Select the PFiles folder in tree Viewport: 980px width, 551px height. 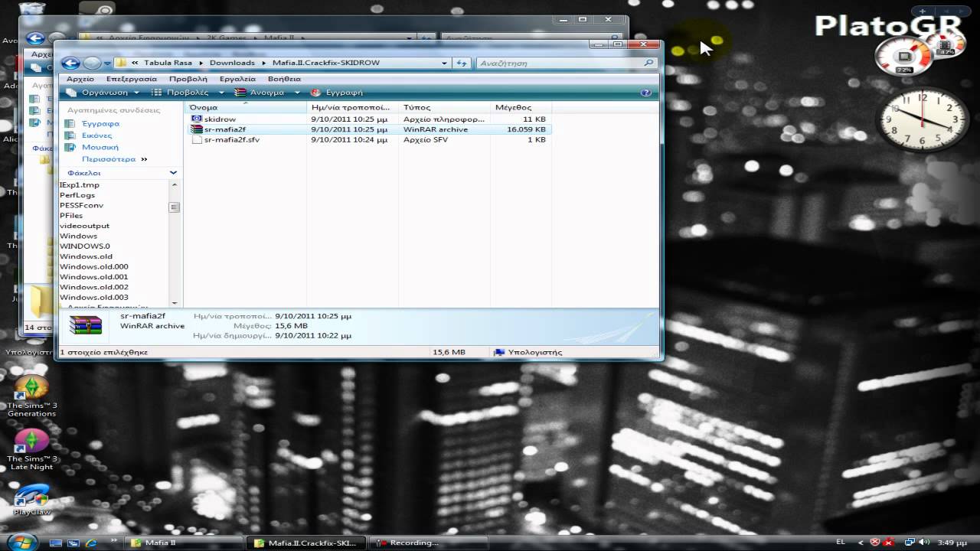71,216
